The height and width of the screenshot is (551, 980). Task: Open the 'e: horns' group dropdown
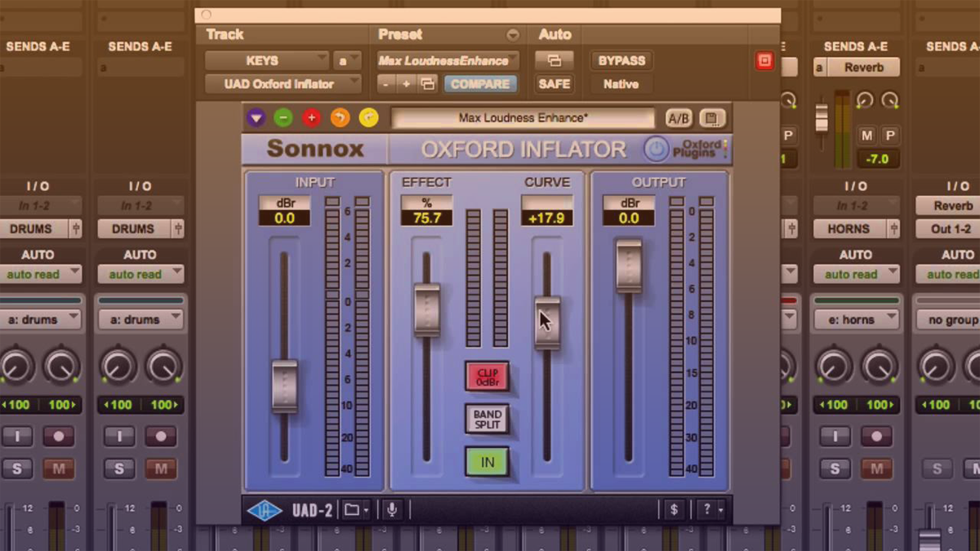click(856, 320)
